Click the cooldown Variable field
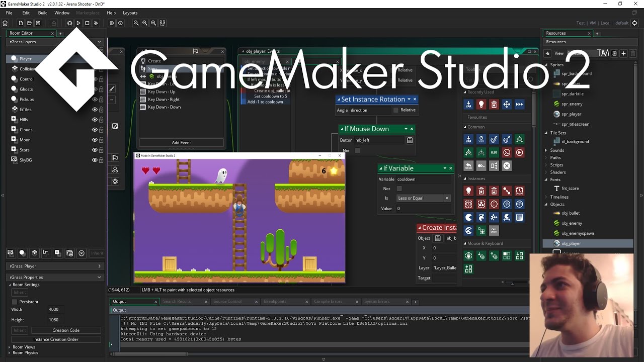 point(423,179)
